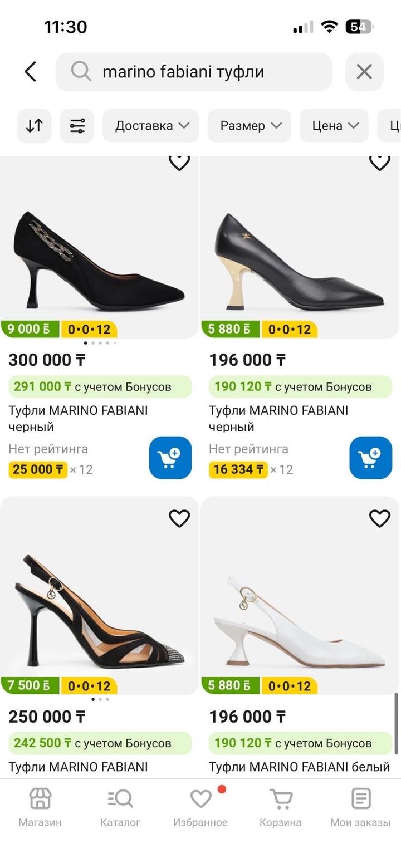This screenshot has height=868, width=401.
Task: Open the Каталог tab
Action: (x=120, y=807)
